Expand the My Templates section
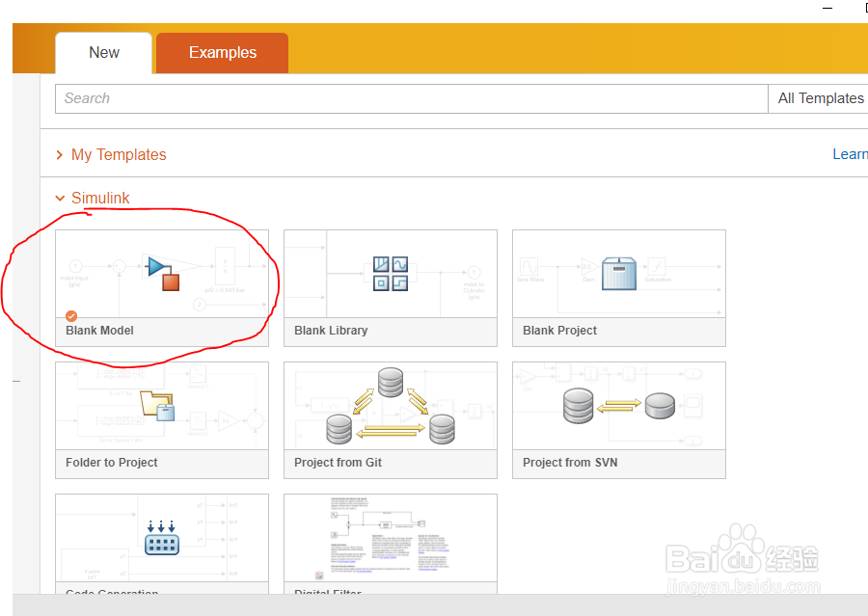This screenshot has height=616, width=868. [60, 155]
